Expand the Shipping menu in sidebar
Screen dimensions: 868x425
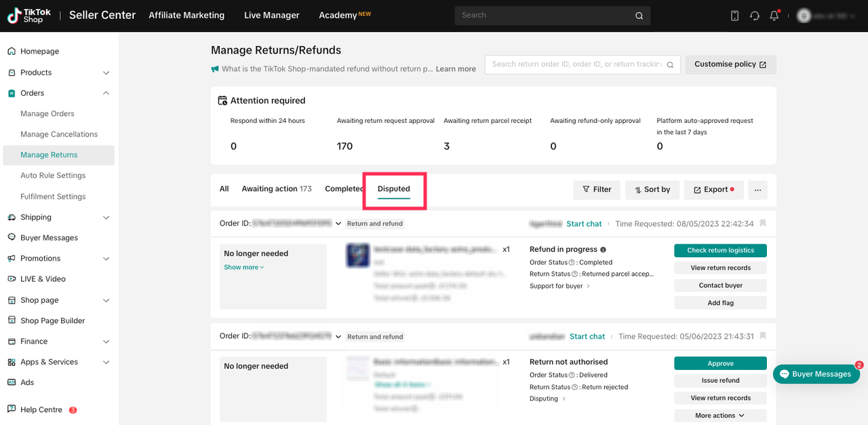pyautogui.click(x=106, y=217)
